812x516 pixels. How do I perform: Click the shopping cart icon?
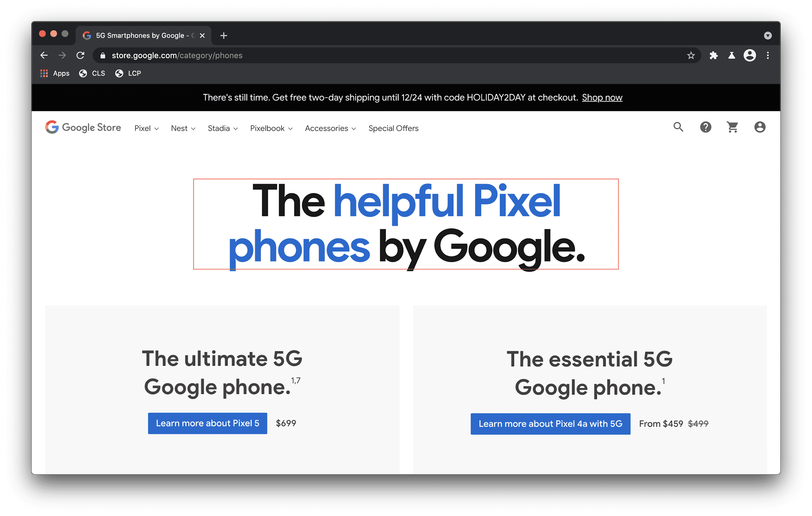pos(733,128)
